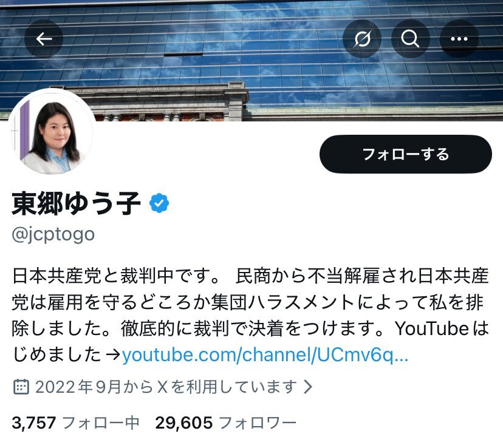The width and height of the screenshot is (503, 448).
Task: Open Grok via the slashed-circle icon
Action: coord(362,39)
